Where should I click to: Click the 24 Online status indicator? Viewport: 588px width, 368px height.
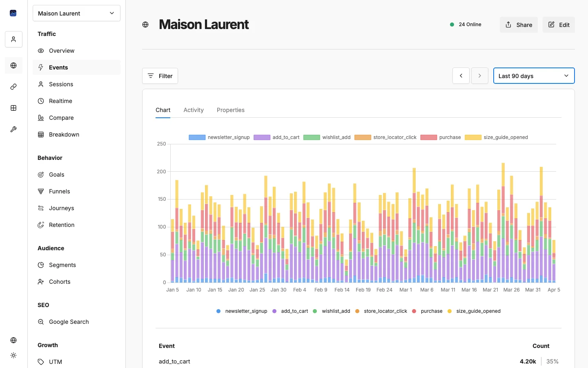pyautogui.click(x=465, y=25)
